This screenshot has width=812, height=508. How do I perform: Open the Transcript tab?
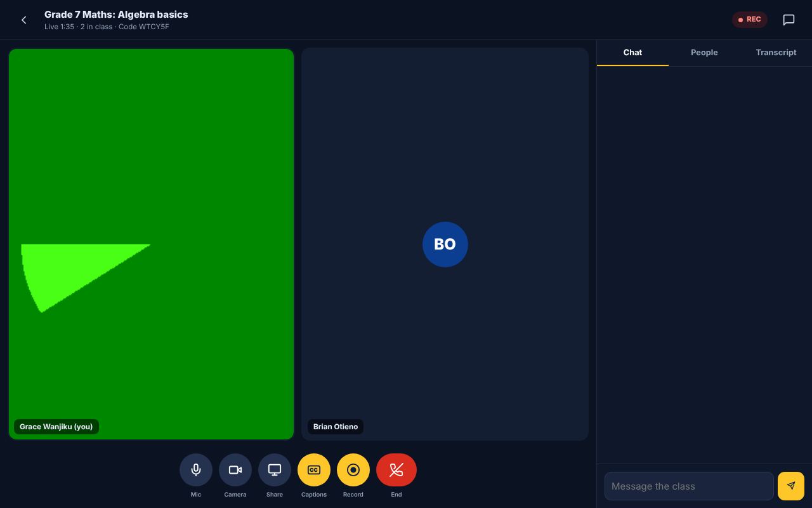[776, 53]
